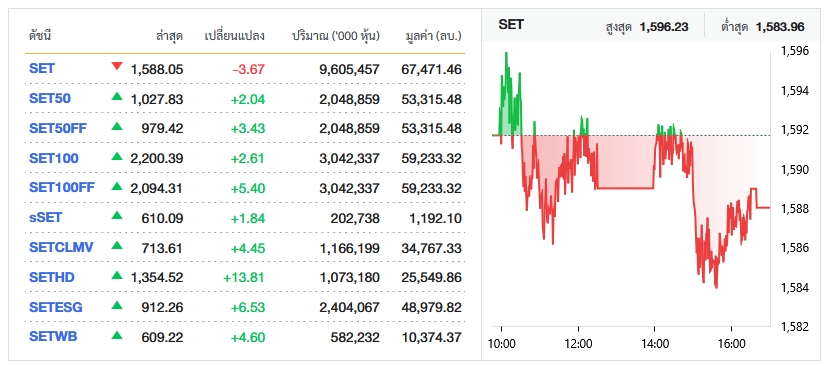Click the green up arrow beside SETHD
The width and height of the screenshot is (829, 366).
point(117,275)
